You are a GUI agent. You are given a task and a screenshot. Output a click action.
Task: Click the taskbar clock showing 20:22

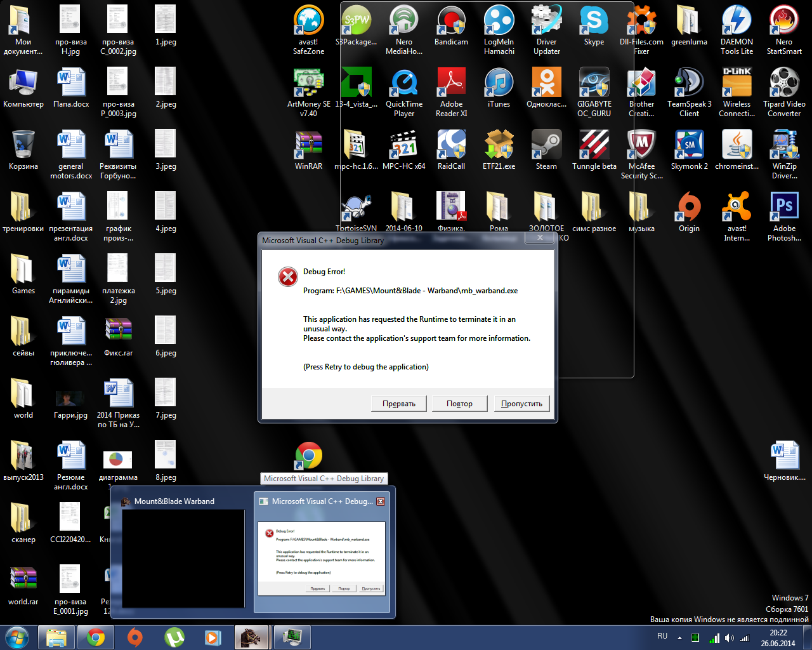pos(778,637)
